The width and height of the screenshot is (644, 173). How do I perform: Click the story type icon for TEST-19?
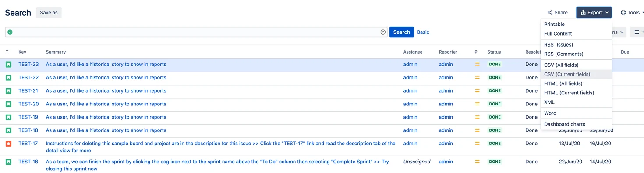pyautogui.click(x=8, y=117)
